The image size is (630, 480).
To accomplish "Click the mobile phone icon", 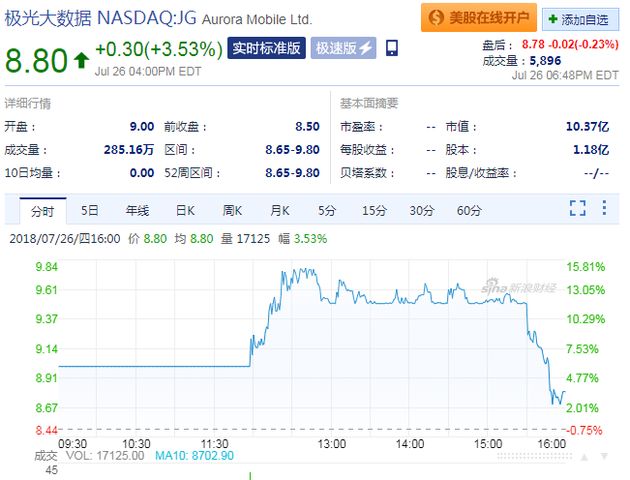I will [x=391, y=48].
